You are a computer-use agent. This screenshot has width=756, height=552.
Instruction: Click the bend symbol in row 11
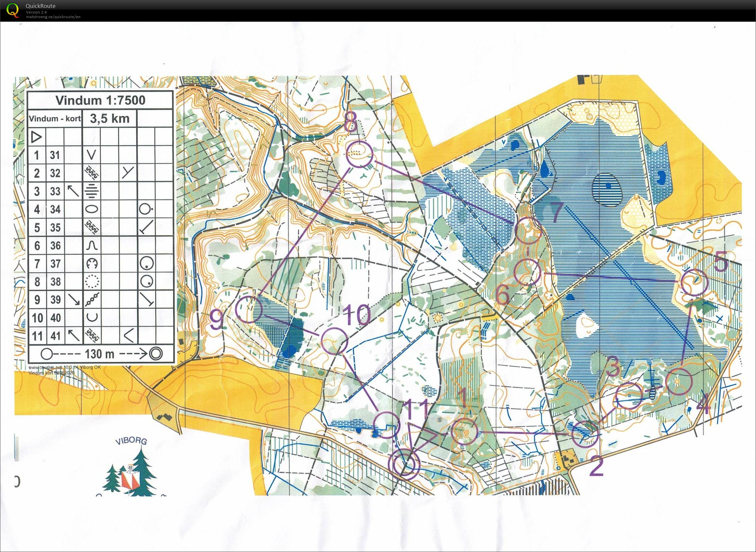[x=129, y=336]
